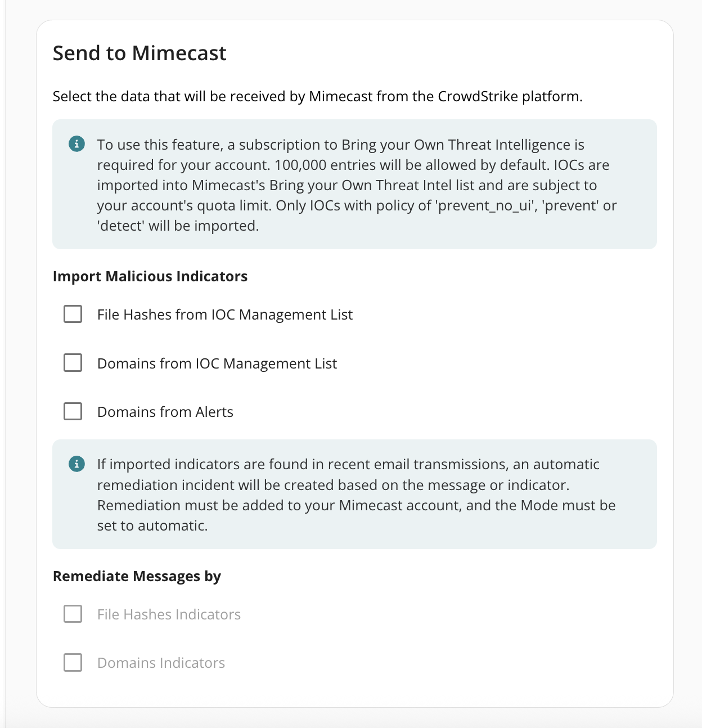Viewport: 702px width, 728px height.
Task: Click the greyed 'File Hashes Indicators' label text
Action: point(169,614)
